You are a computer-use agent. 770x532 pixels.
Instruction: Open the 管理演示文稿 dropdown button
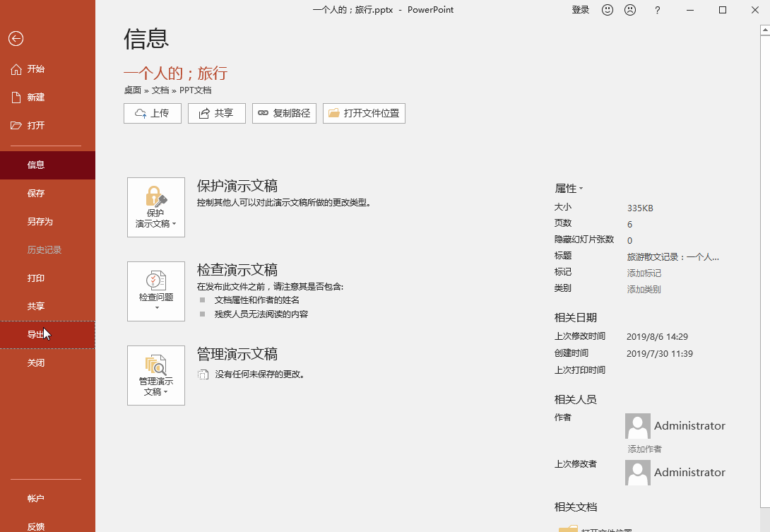(156, 375)
